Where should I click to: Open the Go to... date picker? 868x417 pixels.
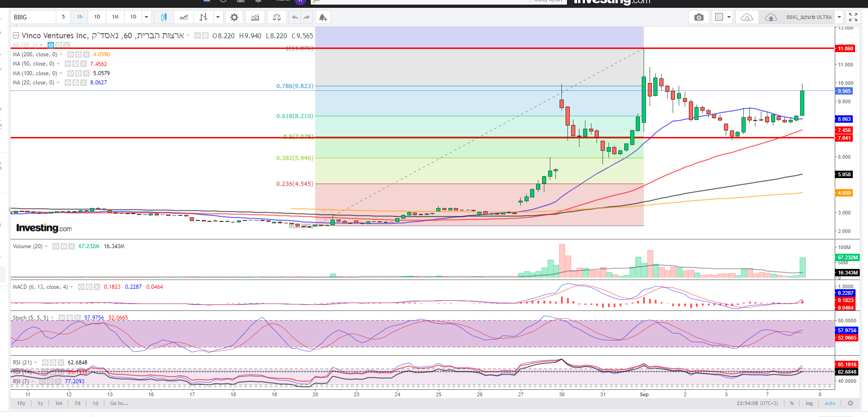pos(120,403)
